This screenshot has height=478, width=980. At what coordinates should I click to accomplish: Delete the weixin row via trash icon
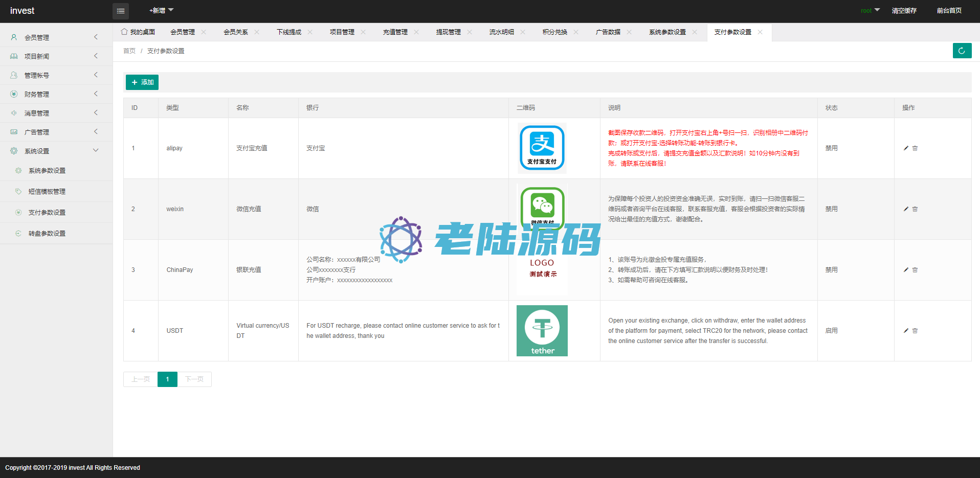pos(915,209)
